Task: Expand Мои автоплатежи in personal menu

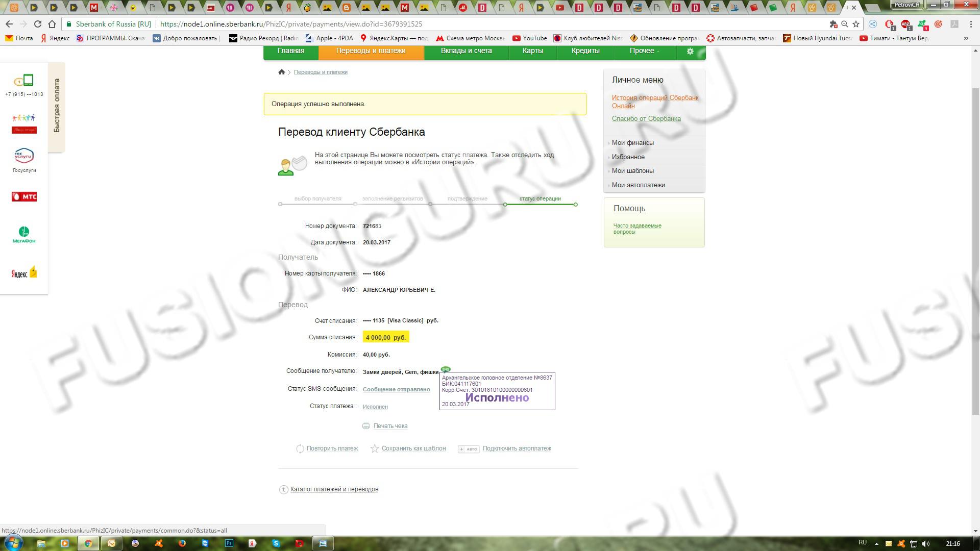Action: 639,185
